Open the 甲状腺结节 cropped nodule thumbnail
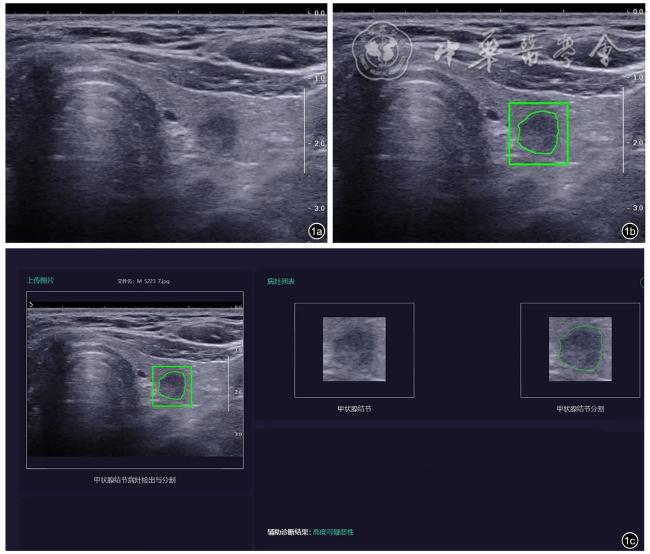Screen dimensions: 650x554 353,350
